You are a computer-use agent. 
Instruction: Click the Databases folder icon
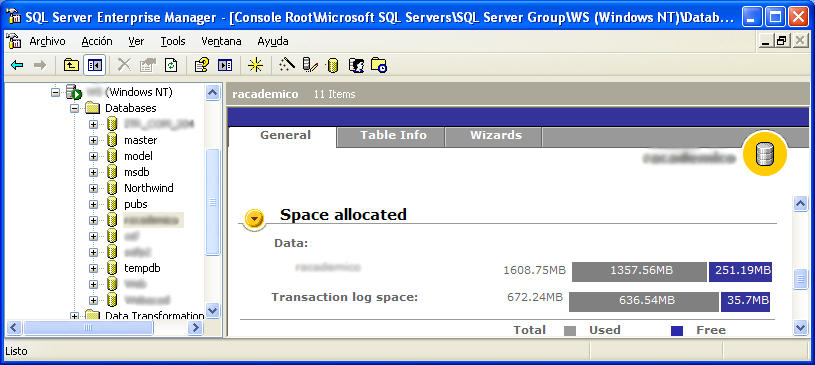pos(92,108)
